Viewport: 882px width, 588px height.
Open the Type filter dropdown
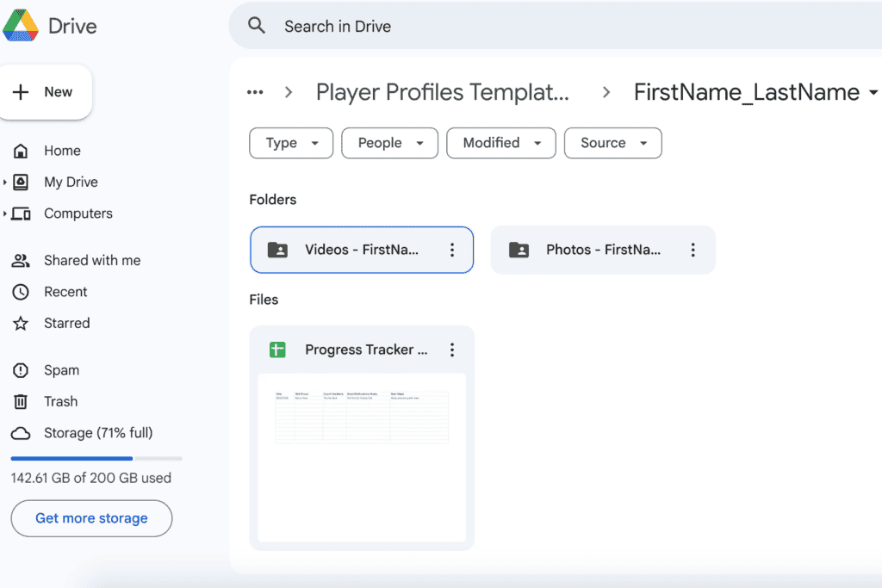click(x=291, y=144)
